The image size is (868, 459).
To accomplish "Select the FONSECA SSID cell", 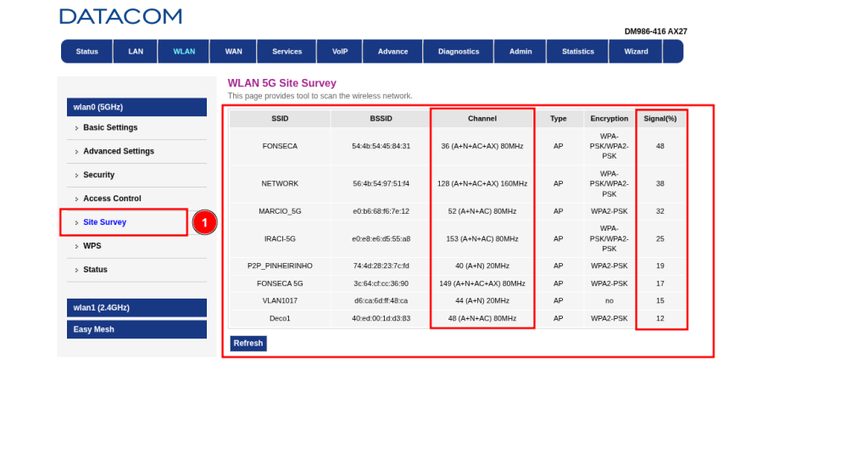I will point(280,146).
